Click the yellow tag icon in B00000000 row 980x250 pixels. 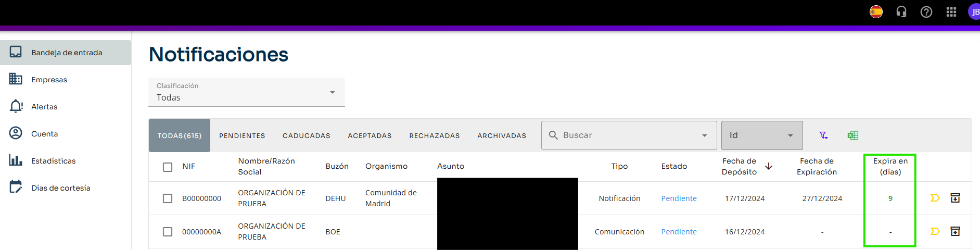[935, 198]
